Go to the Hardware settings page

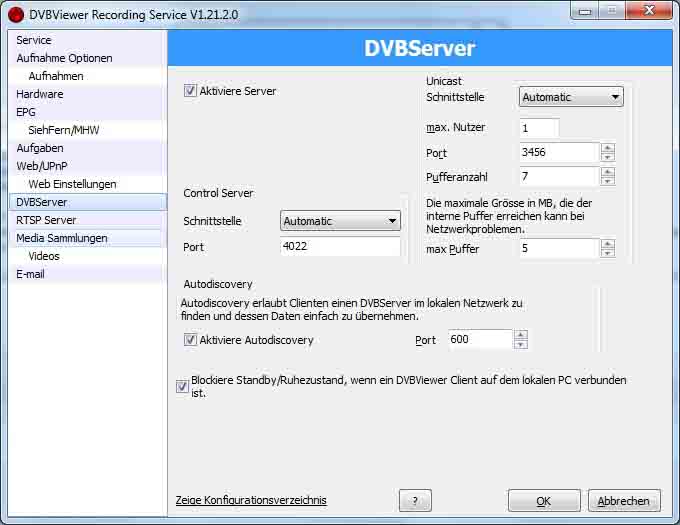[x=87, y=94]
